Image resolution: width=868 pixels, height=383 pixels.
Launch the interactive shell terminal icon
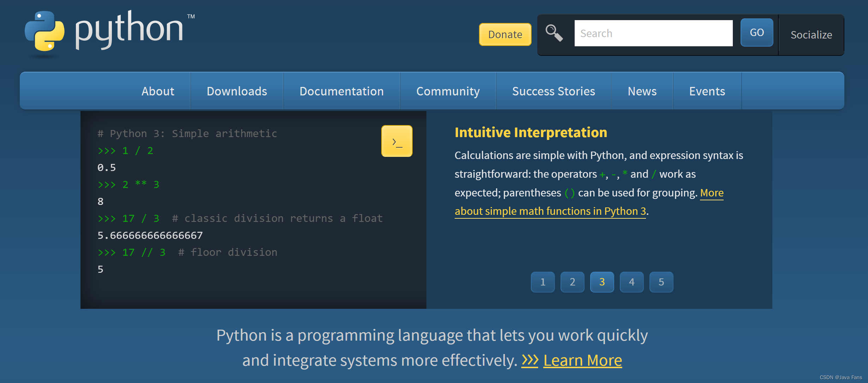[397, 141]
